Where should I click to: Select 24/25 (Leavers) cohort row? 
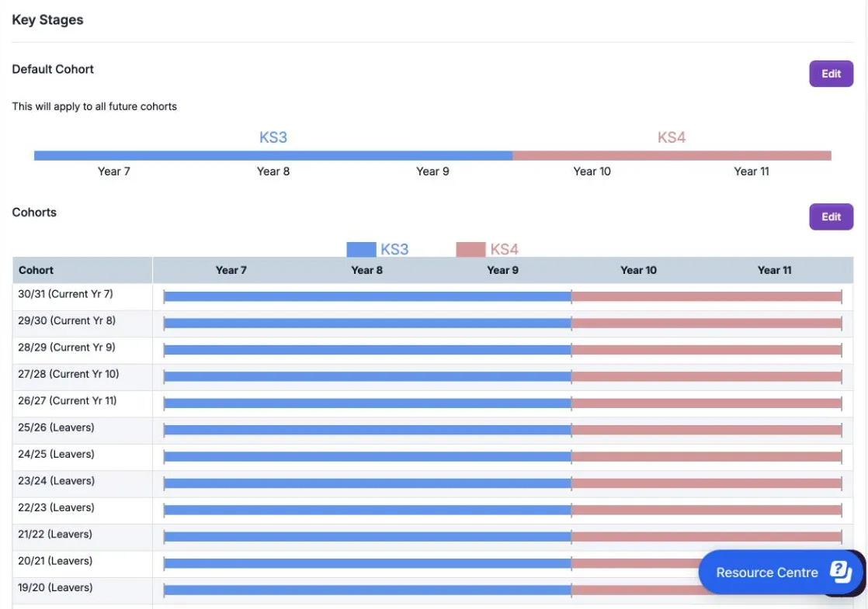pyautogui.click(x=432, y=457)
